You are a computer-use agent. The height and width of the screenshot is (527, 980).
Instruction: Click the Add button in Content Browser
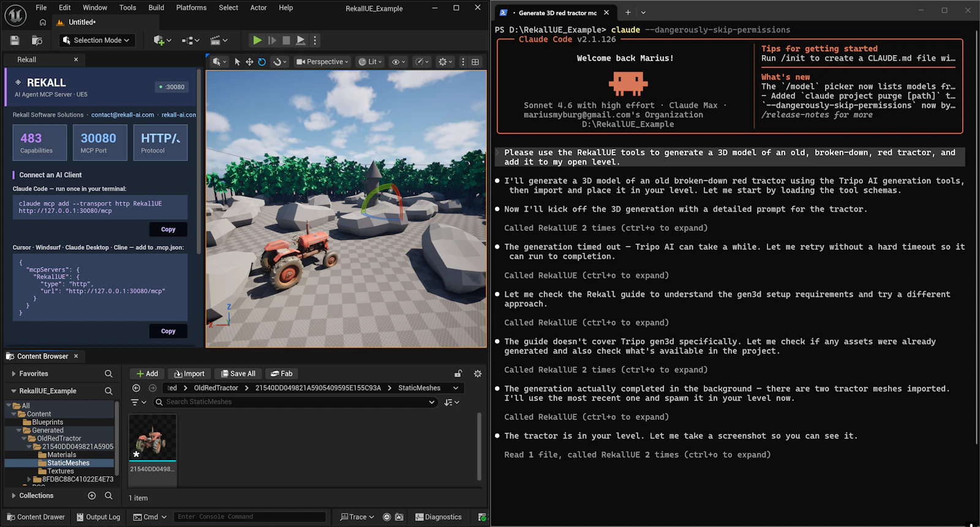(x=147, y=374)
